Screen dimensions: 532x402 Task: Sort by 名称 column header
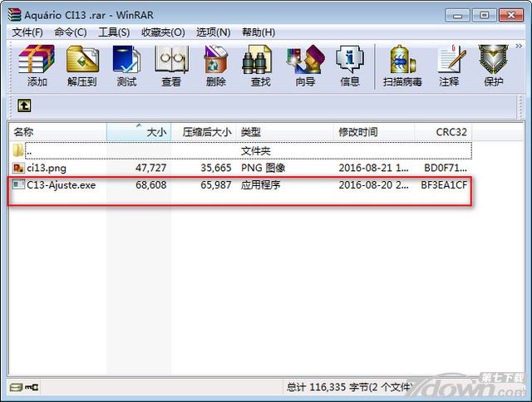[57, 132]
